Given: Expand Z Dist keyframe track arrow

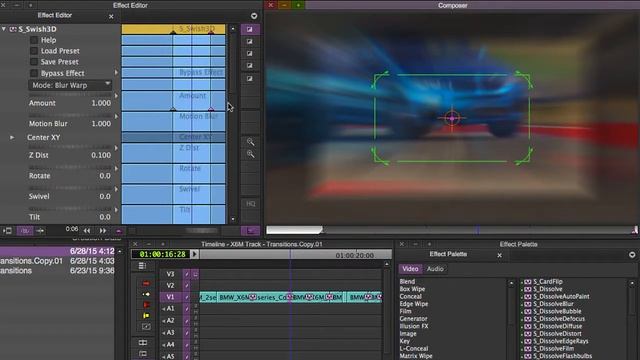Looking at the screenshot, I should (x=116, y=148).
